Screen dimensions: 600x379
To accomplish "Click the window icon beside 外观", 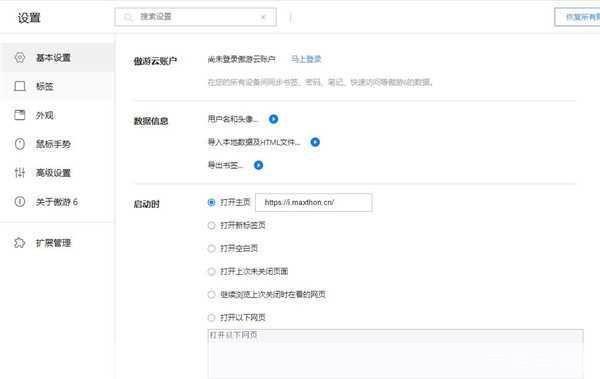I will [x=20, y=115].
